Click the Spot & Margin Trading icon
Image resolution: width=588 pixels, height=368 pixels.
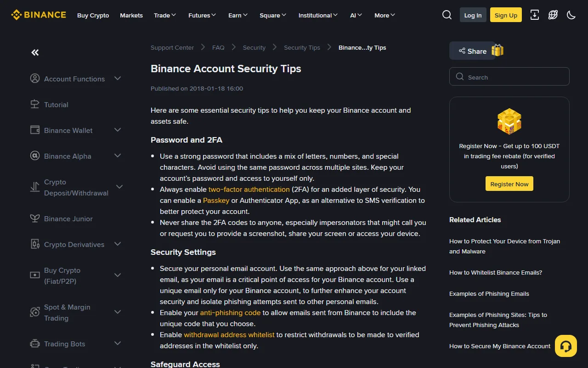(35, 312)
